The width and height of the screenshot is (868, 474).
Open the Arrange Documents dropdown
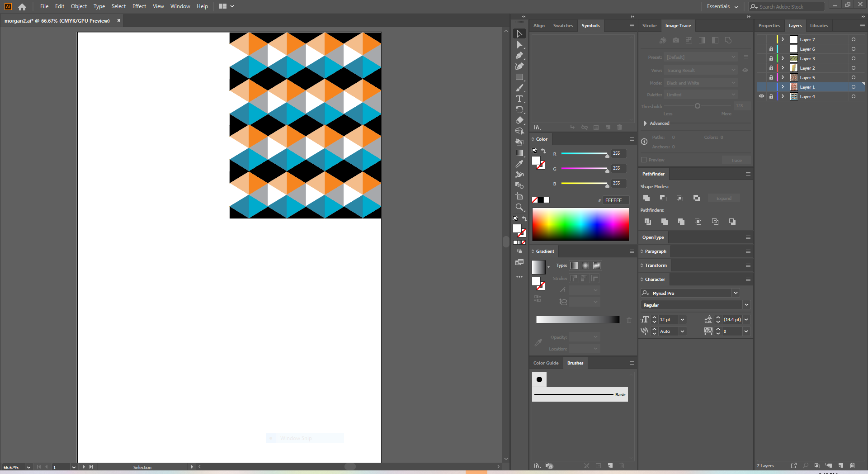226,6
